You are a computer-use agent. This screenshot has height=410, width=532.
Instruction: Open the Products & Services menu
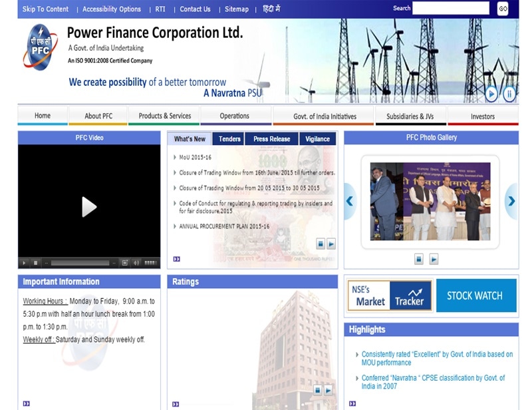click(164, 116)
